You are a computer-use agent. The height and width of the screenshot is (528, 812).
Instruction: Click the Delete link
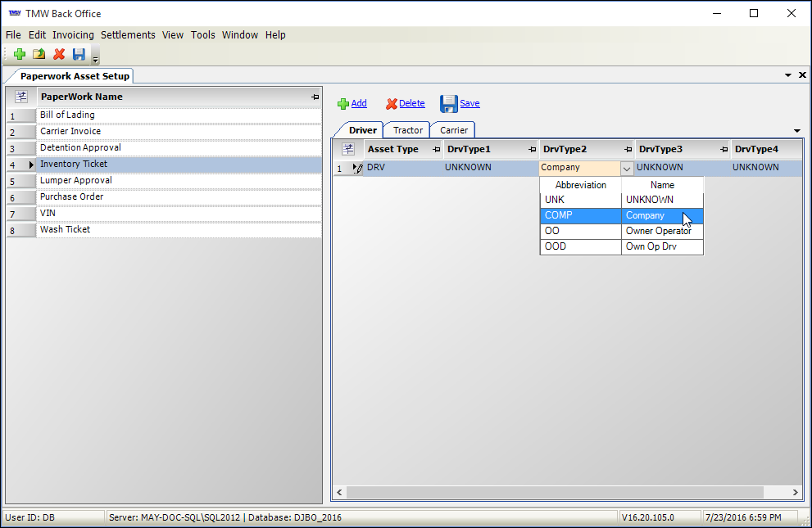pyautogui.click(x=412, y=103)
